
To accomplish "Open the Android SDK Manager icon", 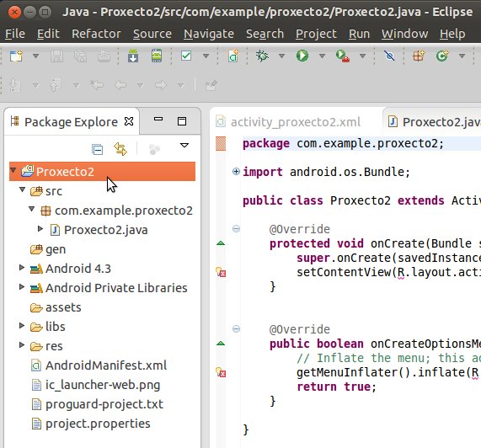I will pyautogui.click(x=133, y=56).
